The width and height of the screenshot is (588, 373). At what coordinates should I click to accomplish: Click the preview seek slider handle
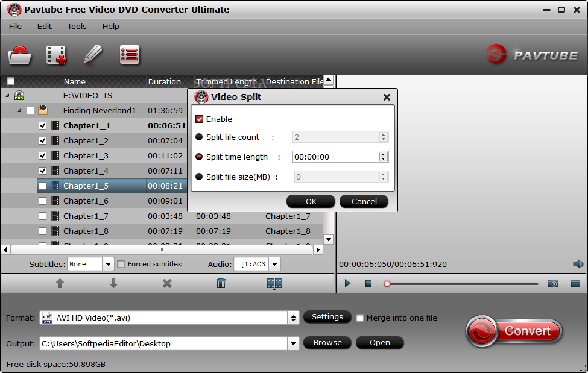(x=387, y=284)
